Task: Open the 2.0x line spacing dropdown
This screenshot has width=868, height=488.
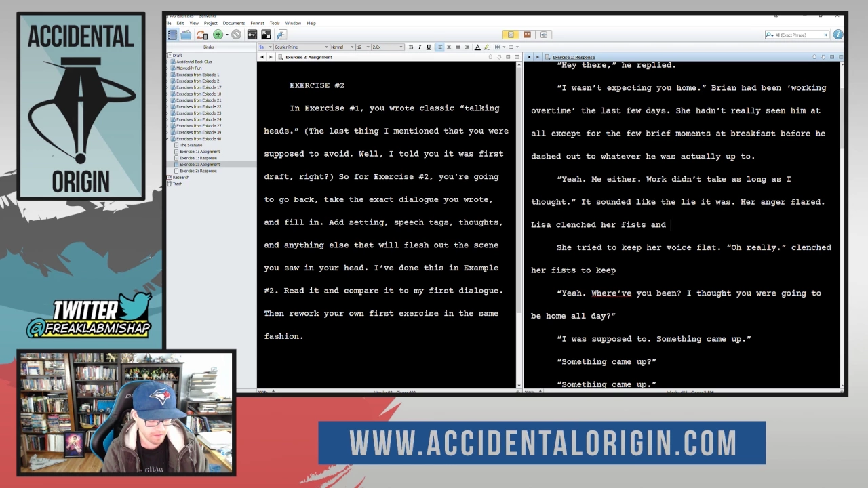Action: 387,47
